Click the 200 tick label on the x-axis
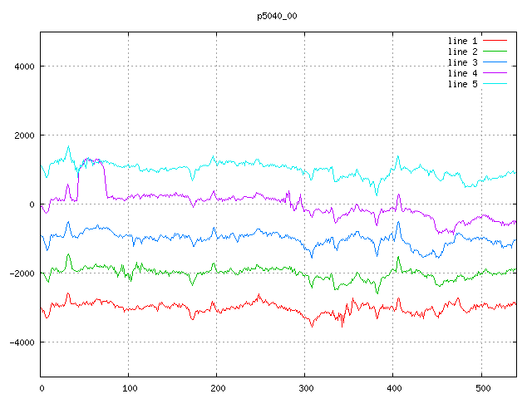 point(217,387)
